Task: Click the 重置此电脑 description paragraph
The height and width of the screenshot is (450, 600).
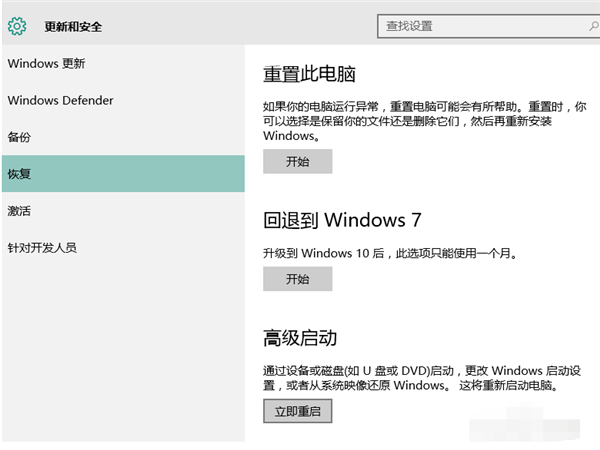Action: click(424, 119)
